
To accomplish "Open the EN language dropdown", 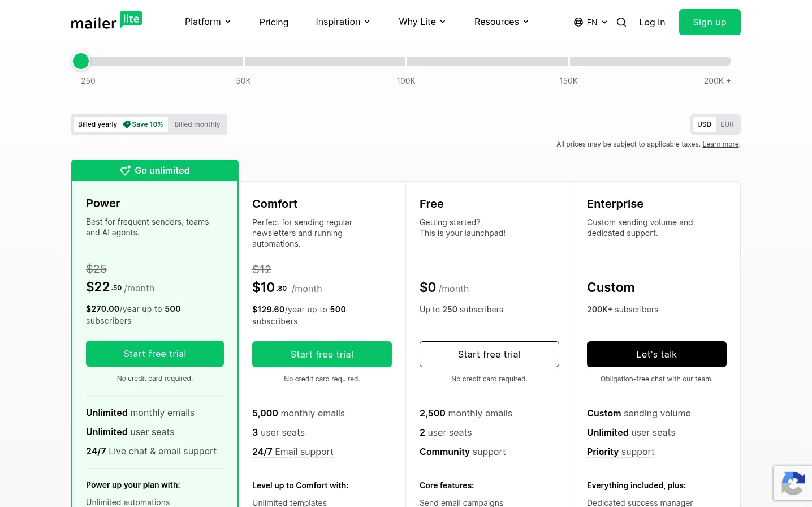I will [590, 22].
